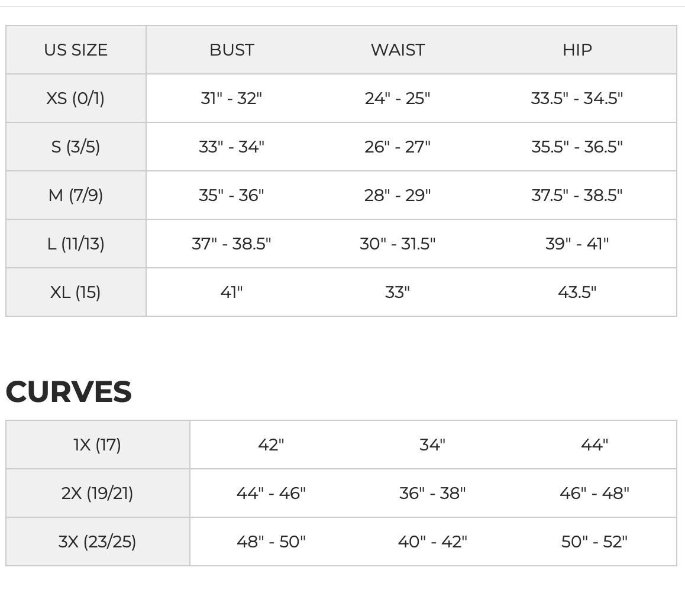Click the CURVES section heading
Image resolution: width=685 pixels, height=616 pixels.
(x=69, y=391)
